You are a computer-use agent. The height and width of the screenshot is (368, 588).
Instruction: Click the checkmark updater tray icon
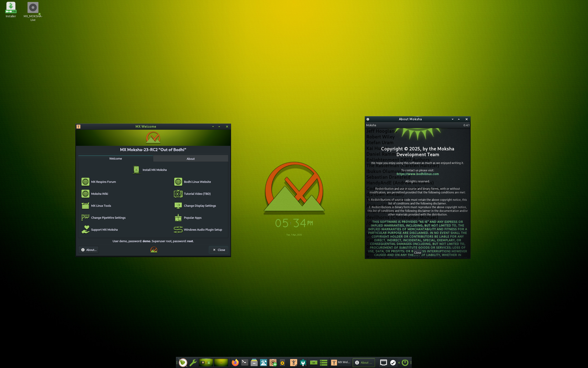[393, 362]
